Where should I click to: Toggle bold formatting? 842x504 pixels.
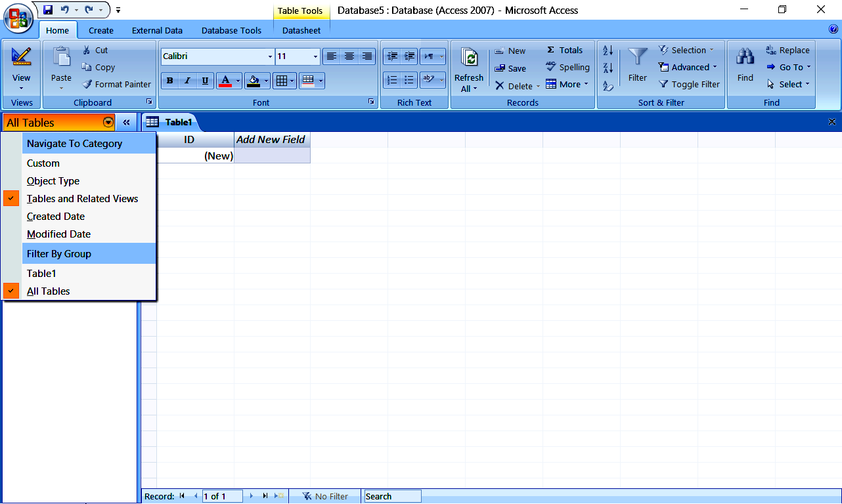coord(169,80)
